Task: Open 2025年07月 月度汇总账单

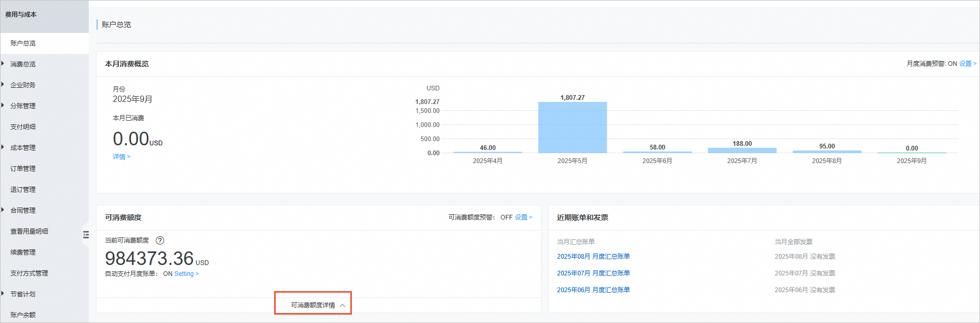Action: [x=593, y=273]
